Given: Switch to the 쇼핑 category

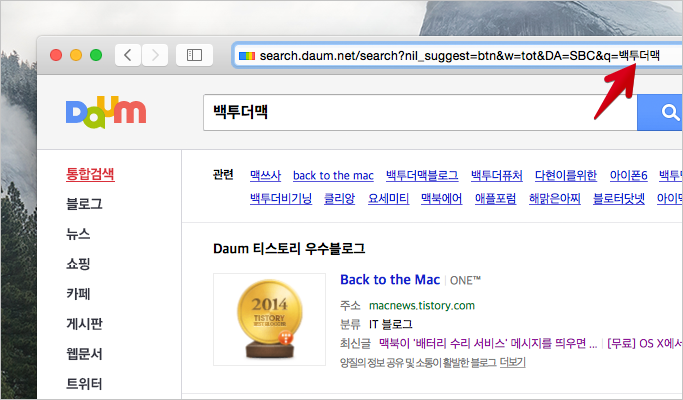Looking at the screenshot, I should point(78,264).
